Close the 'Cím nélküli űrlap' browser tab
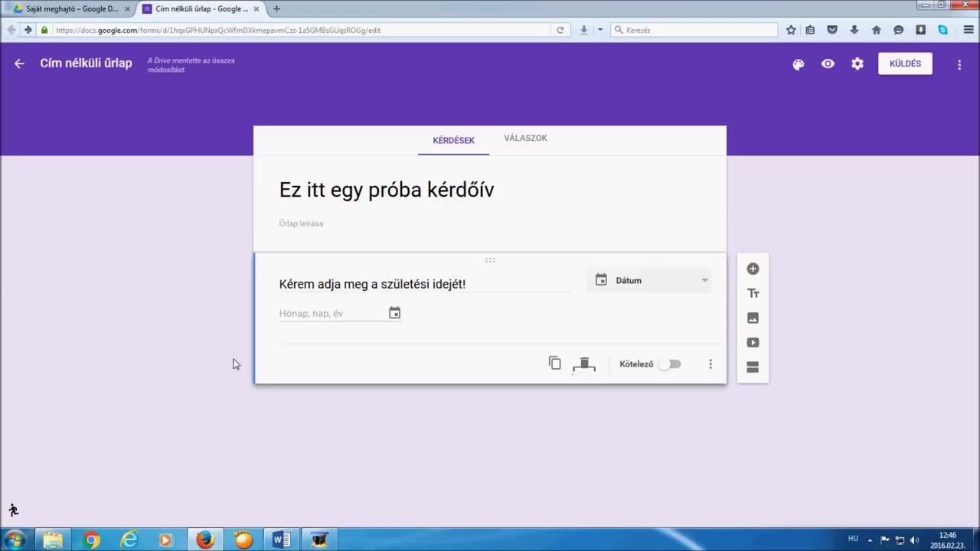 click(256, 9)
